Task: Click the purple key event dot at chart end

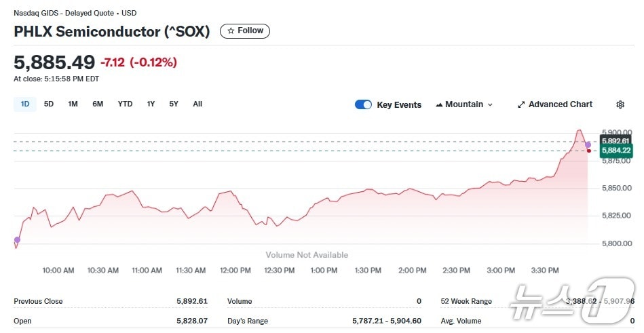Action: point(588,144)
